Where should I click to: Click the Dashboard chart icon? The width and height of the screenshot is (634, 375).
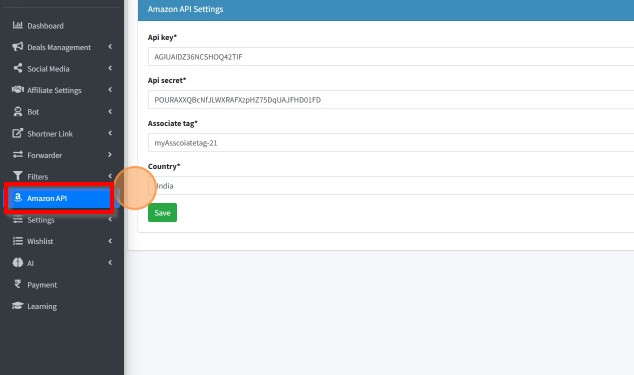point(17,25)
